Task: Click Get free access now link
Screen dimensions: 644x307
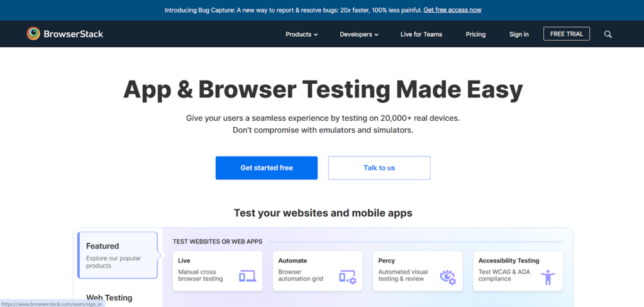Action: click(x=452, y=10)
